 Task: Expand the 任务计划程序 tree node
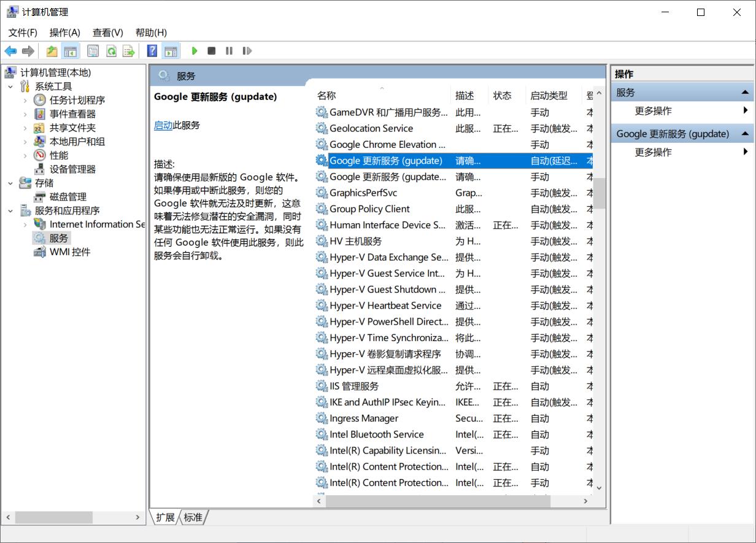(25, 100)
